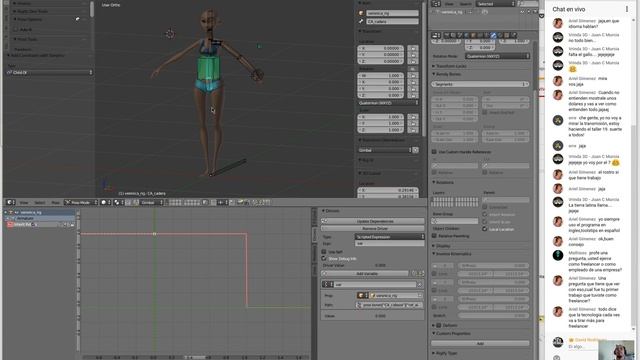Toggle the Show Debug Info checkbox

(x=324, y=259)
